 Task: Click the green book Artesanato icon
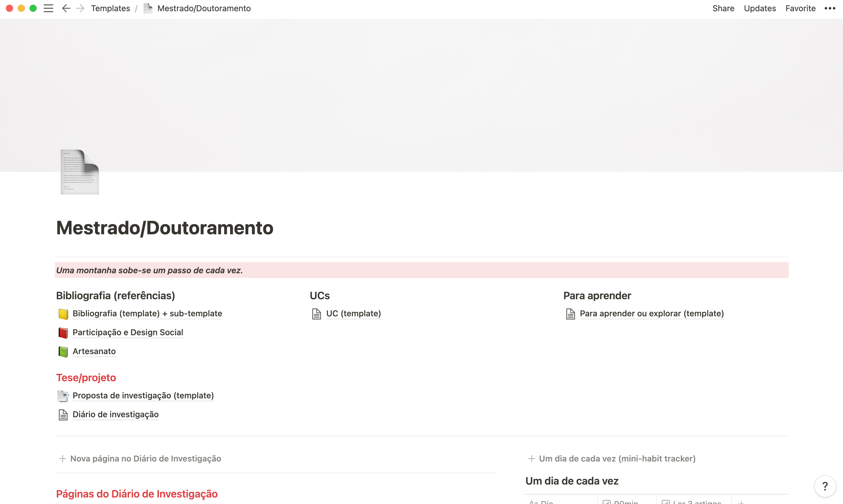[x=63, y=351]
